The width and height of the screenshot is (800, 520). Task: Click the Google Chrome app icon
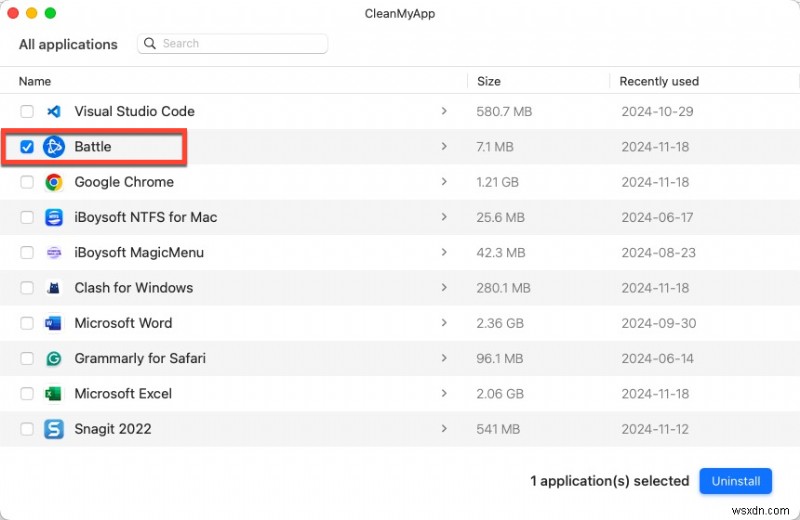(x=54, y=182)
